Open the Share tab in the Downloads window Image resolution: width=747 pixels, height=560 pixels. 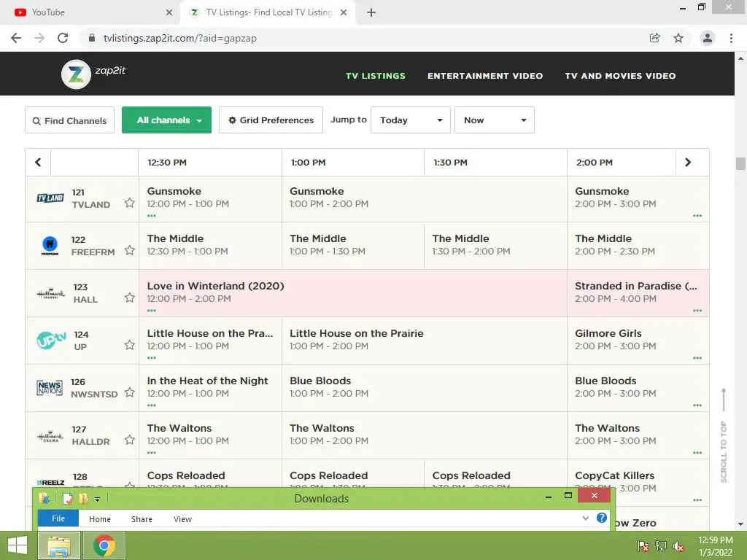[x=142, y=519]
